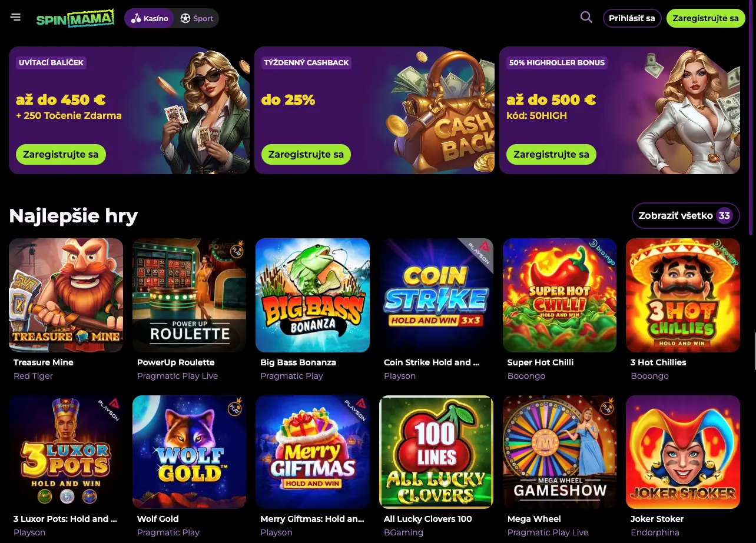
Task: Click the Prihlásiť sa button
Action: pyautogui.click(x=632, y=18)
